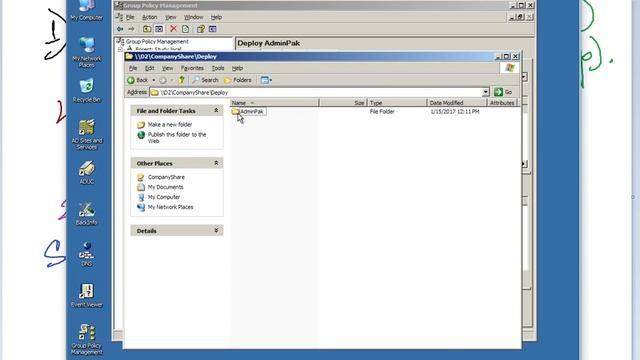Collapse File and Folder Tasks panel
The width and height of the screenshot is (640, 360).
point(216,111)
